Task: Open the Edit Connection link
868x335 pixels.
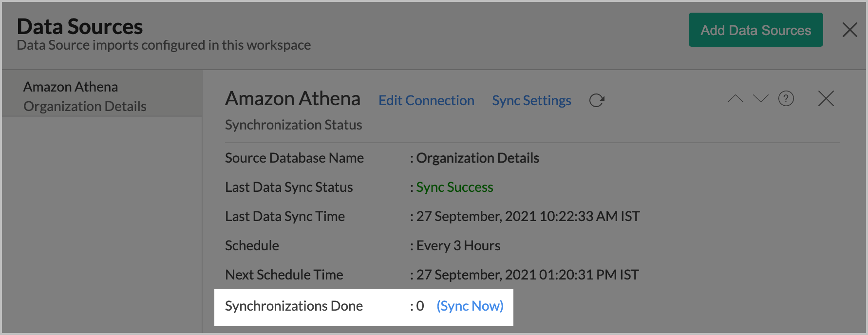Action: click(426, 101)
